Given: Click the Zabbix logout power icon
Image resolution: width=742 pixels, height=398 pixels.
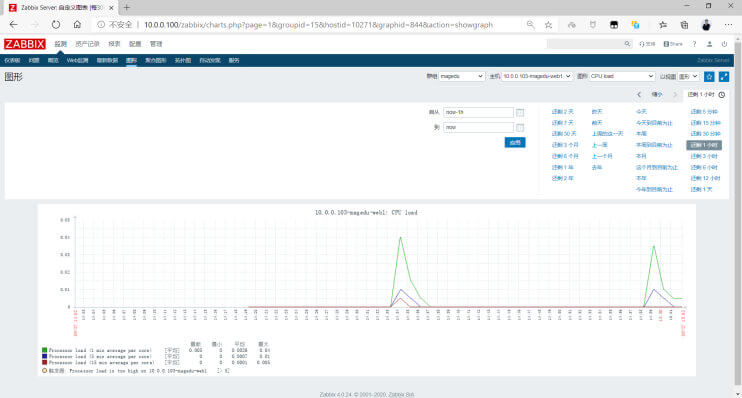Looking at the screenshot, I should point(724,44).
